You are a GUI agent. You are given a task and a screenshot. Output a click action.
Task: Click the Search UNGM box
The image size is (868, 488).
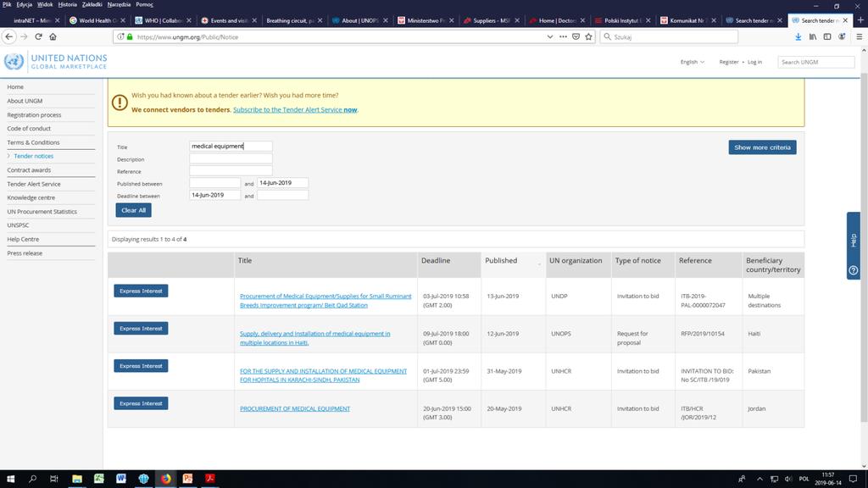click(x=816, y=62)
